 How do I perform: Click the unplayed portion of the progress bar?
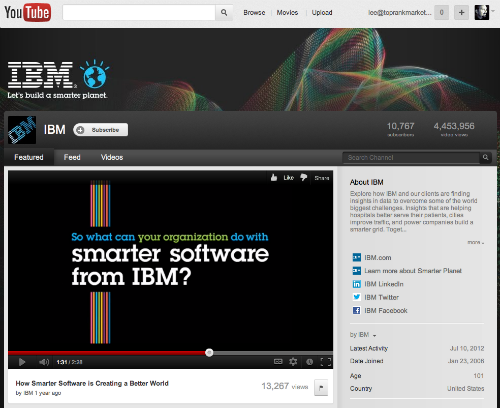point(273,353)
